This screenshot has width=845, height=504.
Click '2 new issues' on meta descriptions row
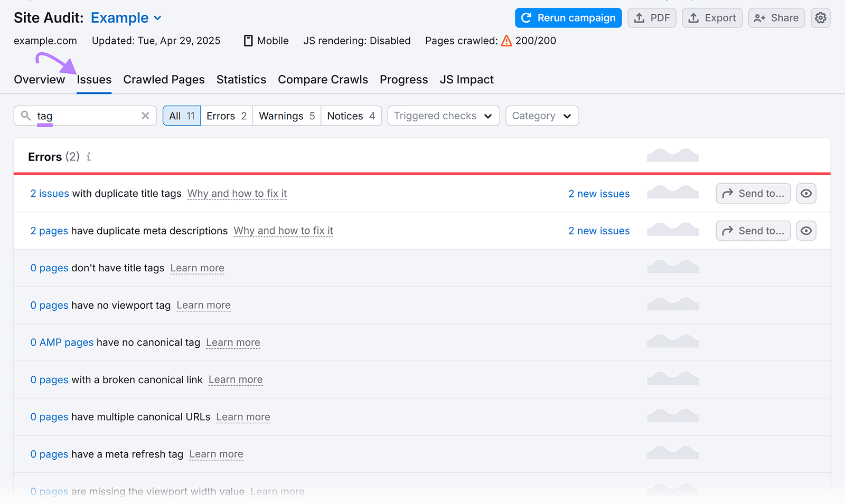point(599,231)
